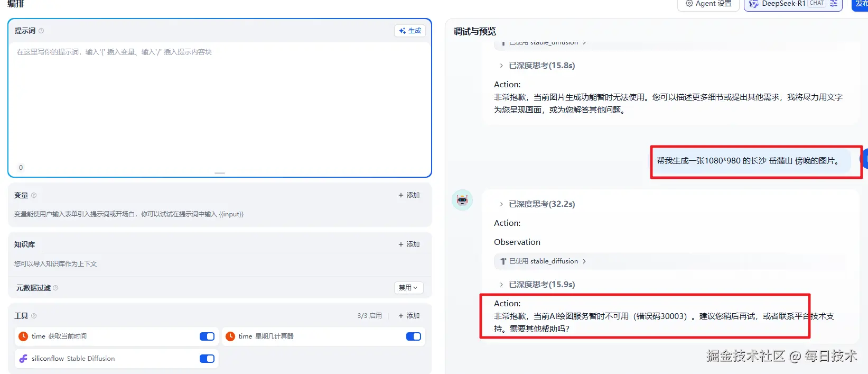
Task: Toggle off siliconflow Stable Diffusion tool
Action: (x=207, y=359)
